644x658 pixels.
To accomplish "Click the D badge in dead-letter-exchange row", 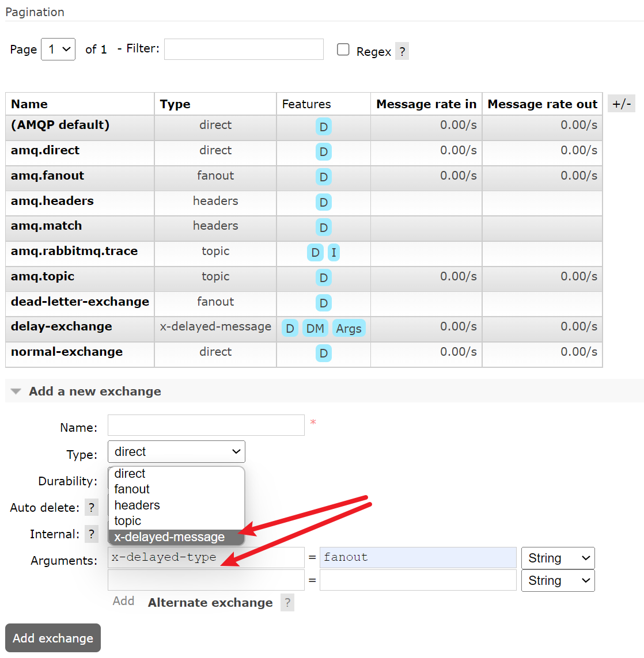I will [323, 303].
